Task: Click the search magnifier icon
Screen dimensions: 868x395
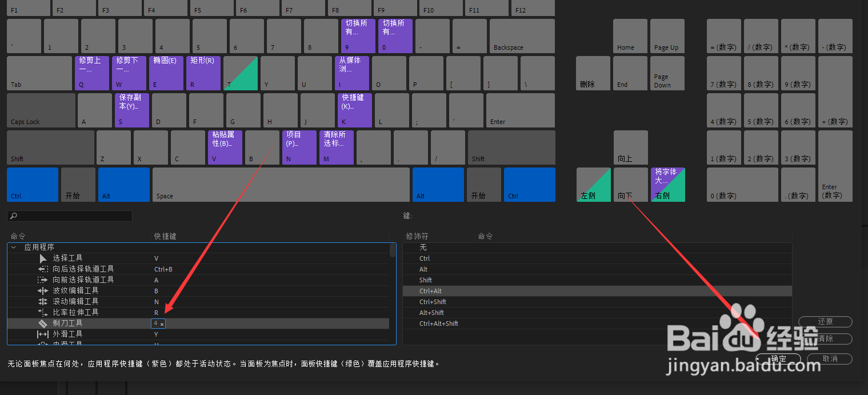Action: (14, 216)
